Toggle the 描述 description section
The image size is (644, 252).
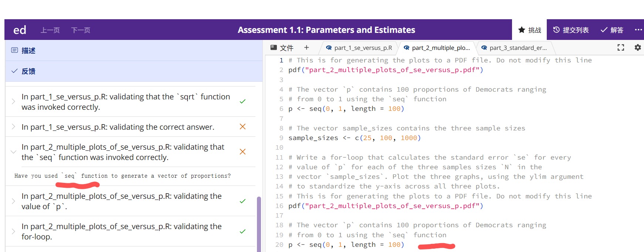134,51
